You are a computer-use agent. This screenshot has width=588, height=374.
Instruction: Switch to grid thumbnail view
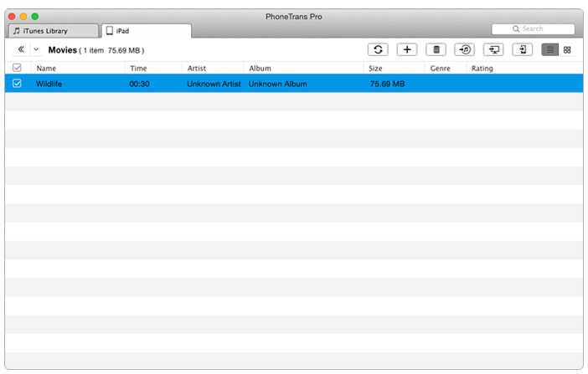(x=567, y=49)
